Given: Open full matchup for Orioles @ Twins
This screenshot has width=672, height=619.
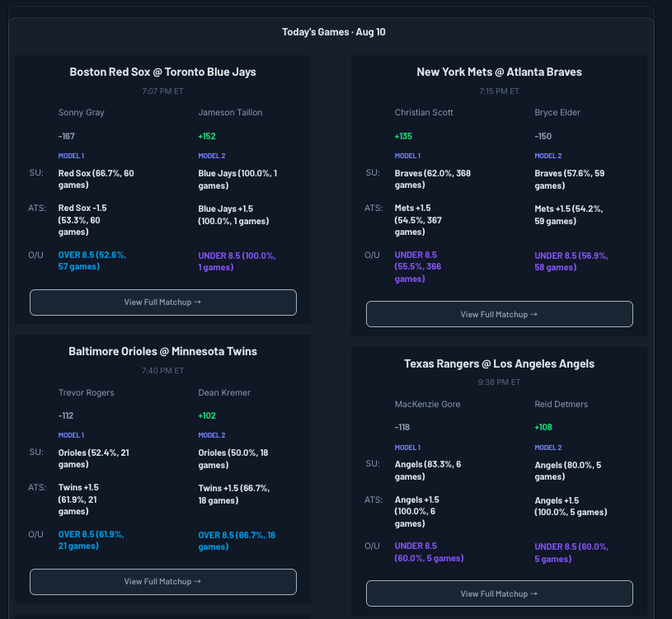Looking at the screenshot, I should 163,582.
